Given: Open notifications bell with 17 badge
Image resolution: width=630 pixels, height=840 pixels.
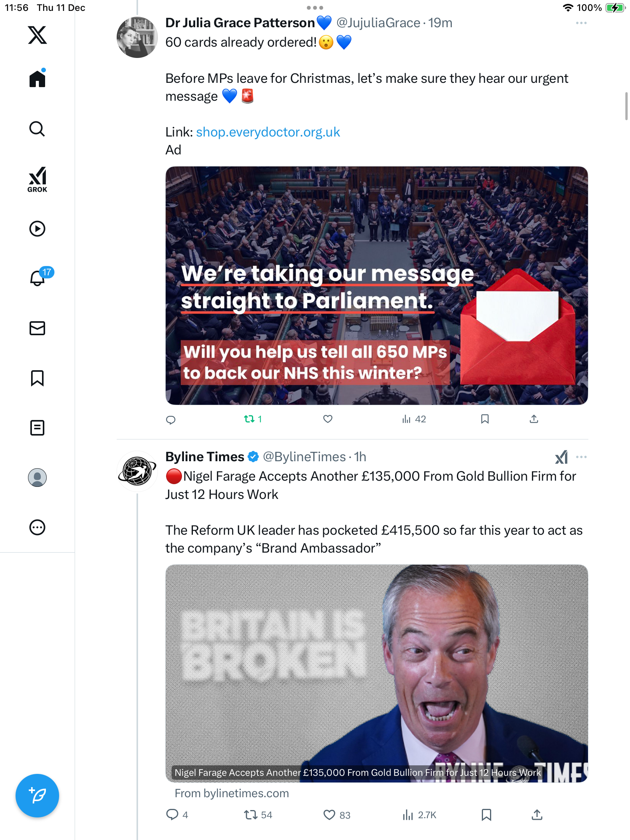Looking at the screenshot, I should click(x=38, y=278).
